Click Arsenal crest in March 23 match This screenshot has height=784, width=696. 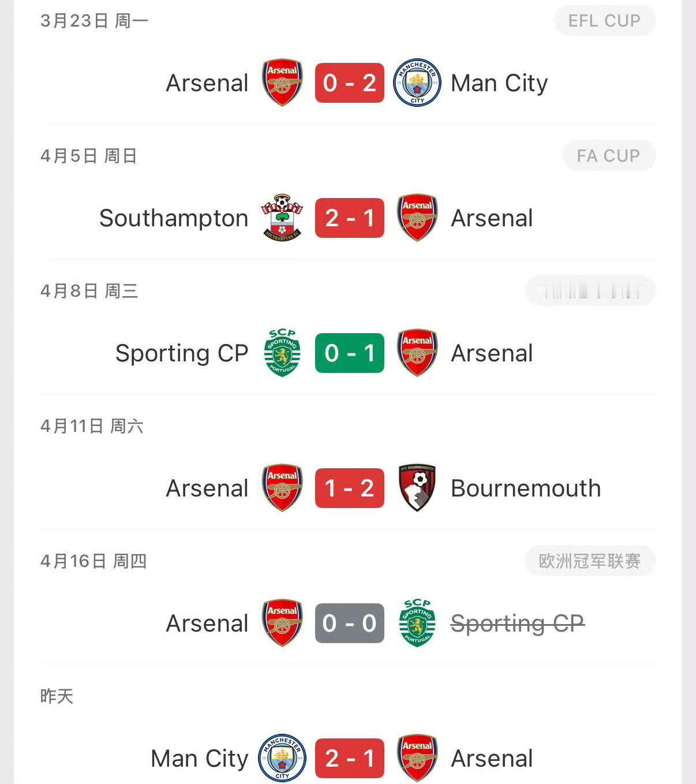tap(282, 83)
